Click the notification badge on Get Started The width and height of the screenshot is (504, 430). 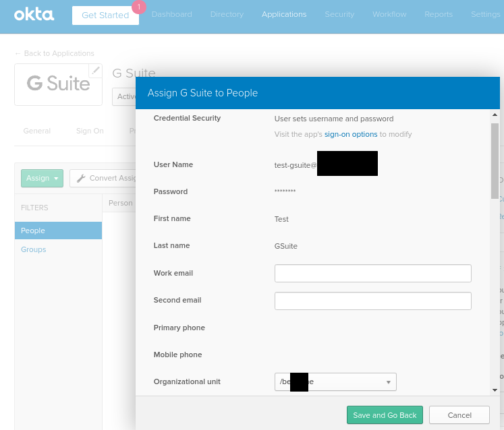(x=139, y=7)
